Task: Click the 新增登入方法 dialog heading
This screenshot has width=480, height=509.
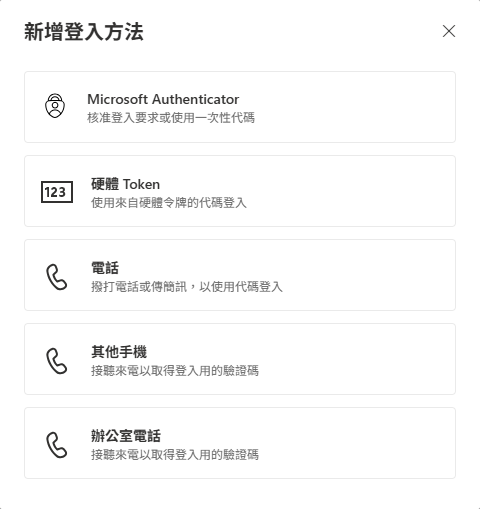Action: pos(84,32)
